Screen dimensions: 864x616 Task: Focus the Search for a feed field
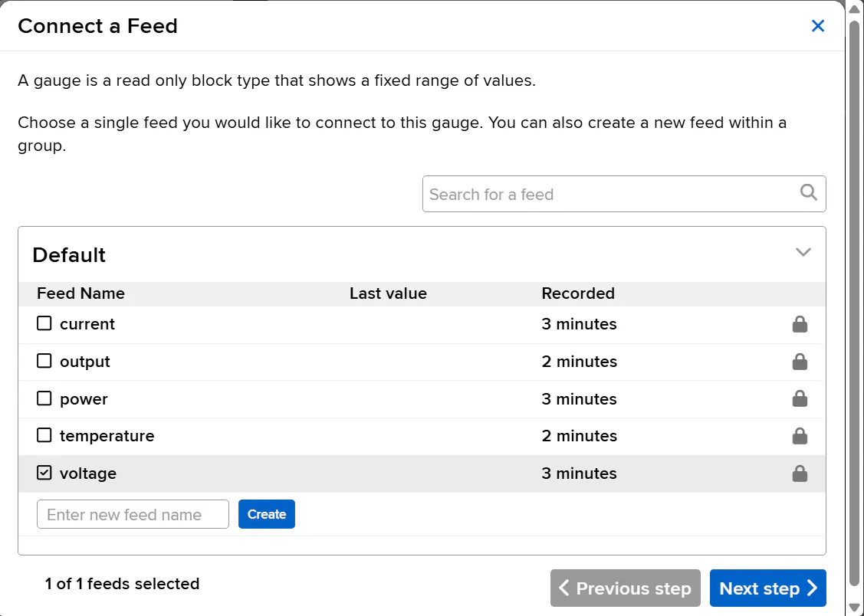coord(624,194)
